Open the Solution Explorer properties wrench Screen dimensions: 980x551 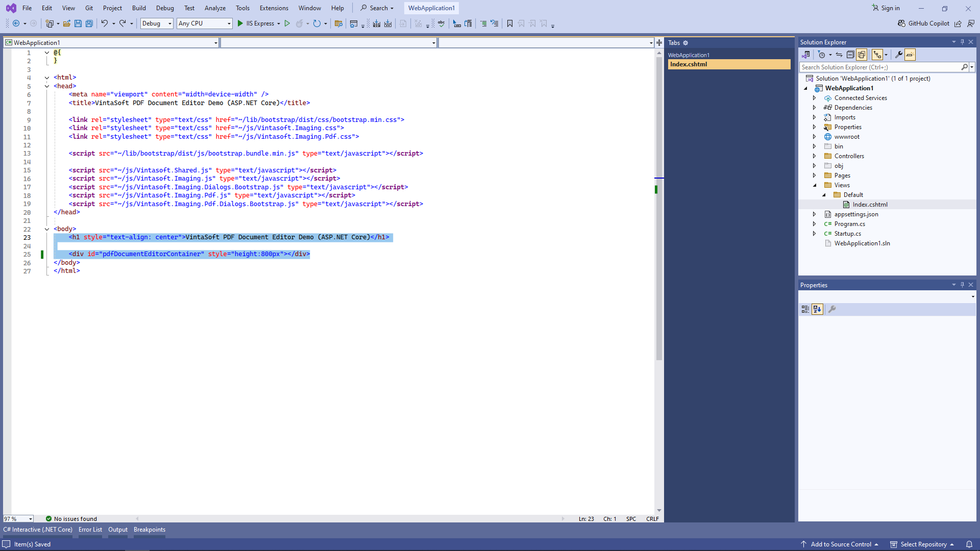tap(899, 55)
